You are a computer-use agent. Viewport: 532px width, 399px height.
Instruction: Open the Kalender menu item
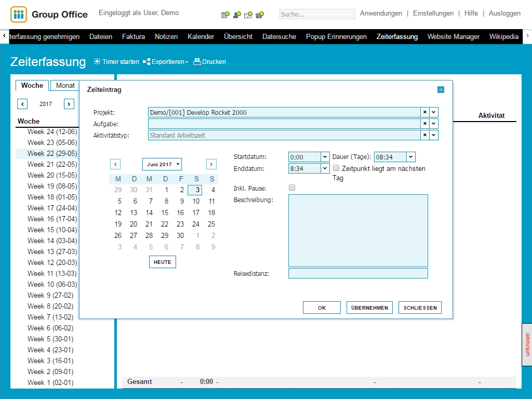[201, 36]
